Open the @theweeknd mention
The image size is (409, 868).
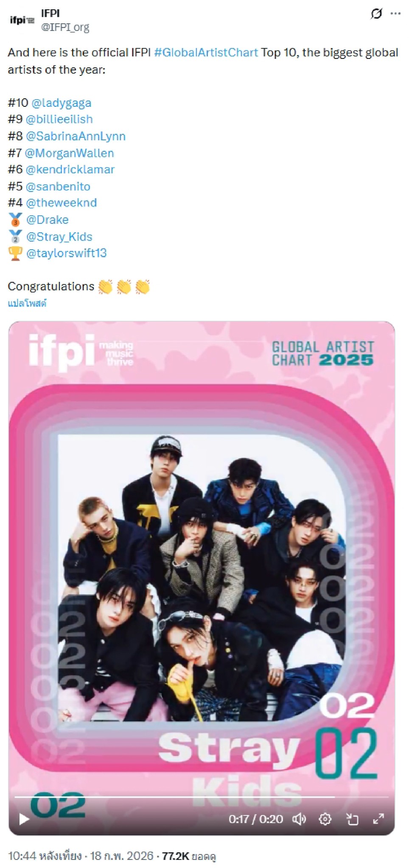click(x=61, y=203)
